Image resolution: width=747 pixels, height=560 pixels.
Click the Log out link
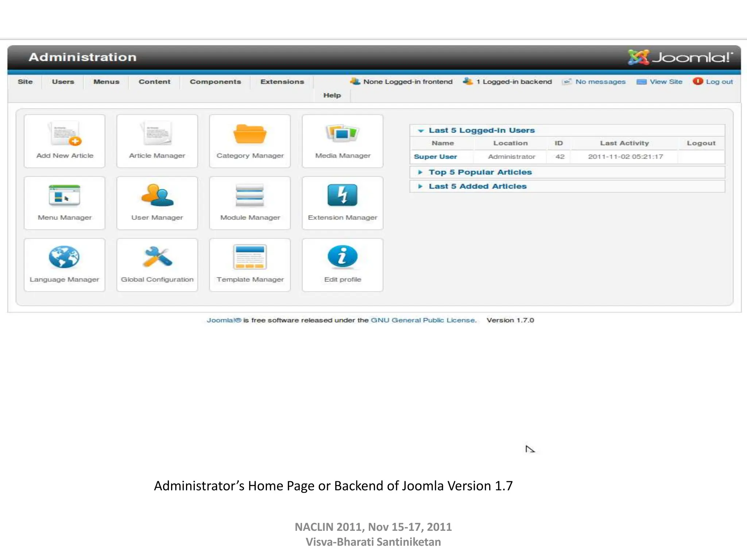click(x=719, y=82)
